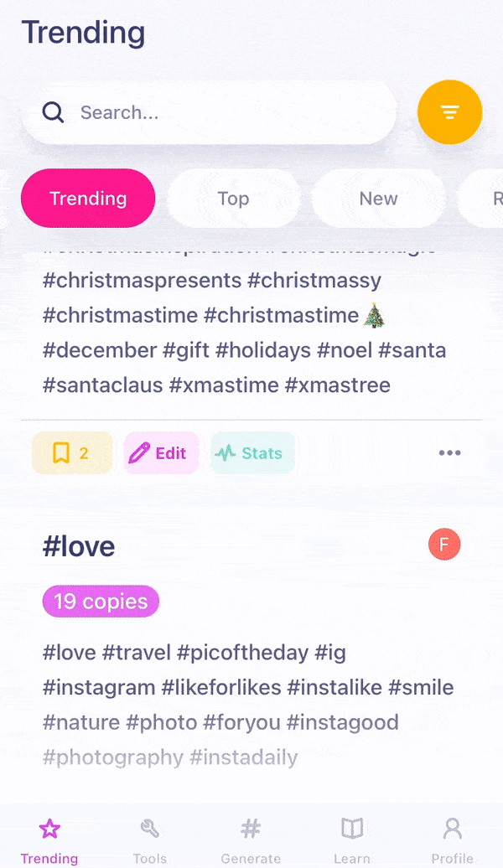This screenshot has width=503, height=868.
Task: Tap the red F user avatar
Action: [444, 545]
